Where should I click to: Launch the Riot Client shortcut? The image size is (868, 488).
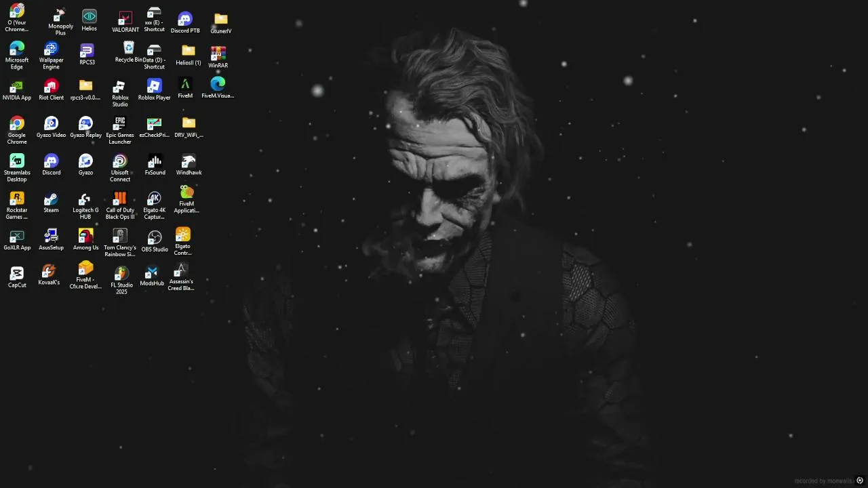(51, 90)
